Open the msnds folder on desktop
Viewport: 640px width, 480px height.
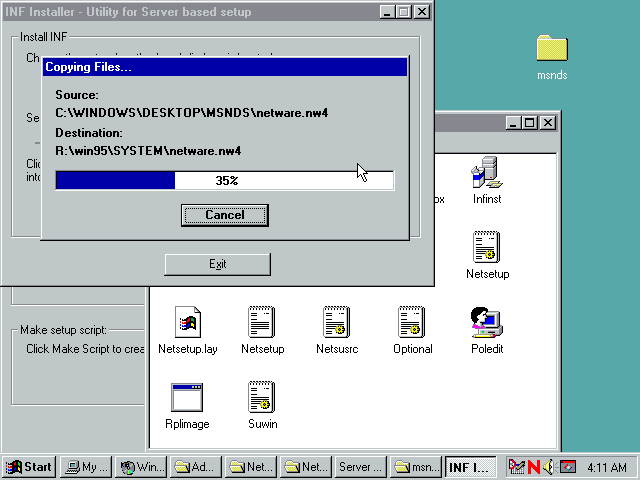[x=552, y=57]
